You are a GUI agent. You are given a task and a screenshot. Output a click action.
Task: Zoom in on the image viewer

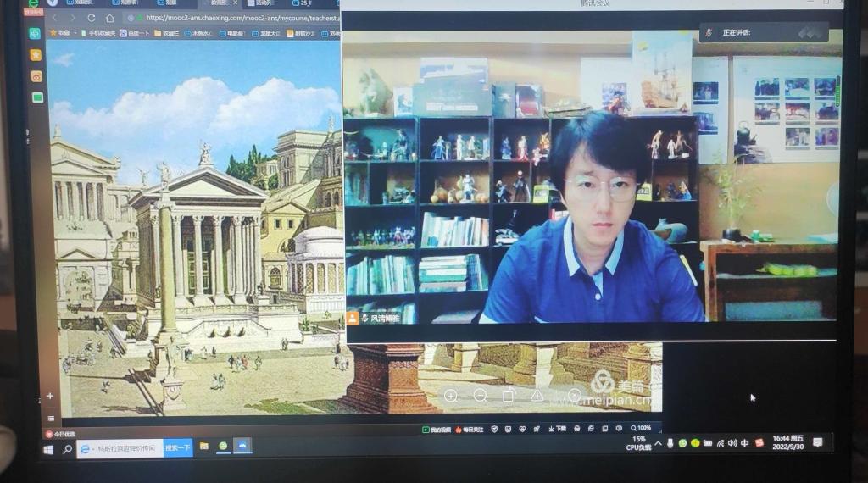(451, 396)
